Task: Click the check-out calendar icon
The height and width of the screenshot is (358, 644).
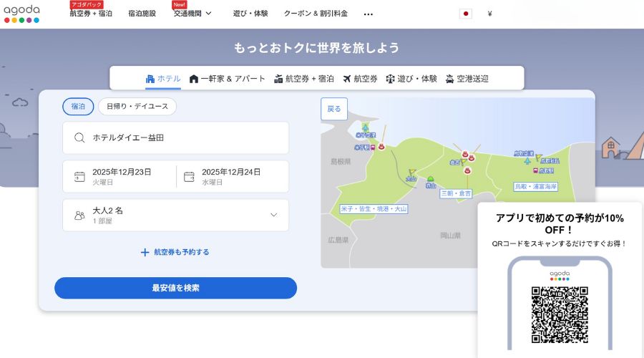Action: 189,177
